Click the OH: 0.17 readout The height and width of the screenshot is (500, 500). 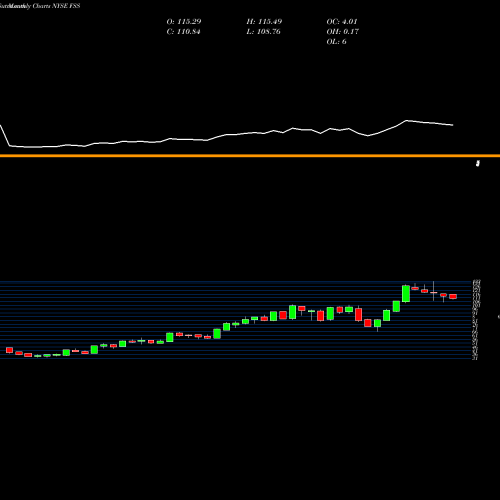point(342,32)
